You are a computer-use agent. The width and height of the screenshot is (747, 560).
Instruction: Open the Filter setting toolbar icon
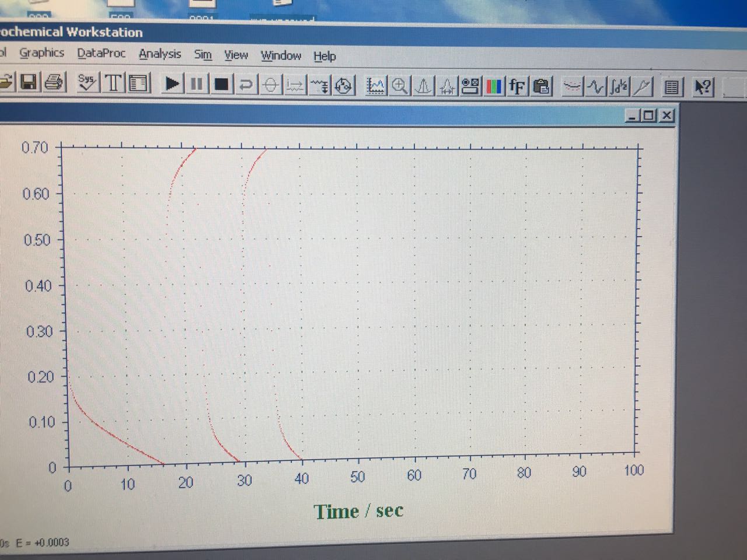(x=320, y=86)
